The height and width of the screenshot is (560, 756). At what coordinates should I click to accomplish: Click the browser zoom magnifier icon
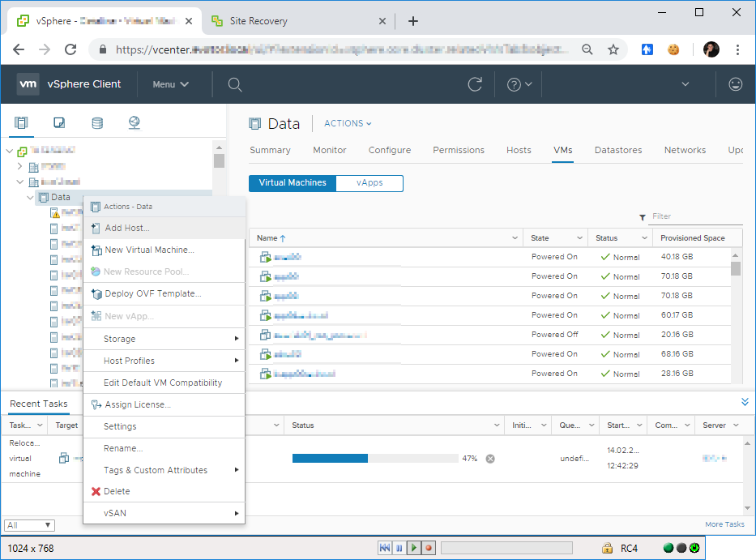pyautogui.click(x=587, y=49)
